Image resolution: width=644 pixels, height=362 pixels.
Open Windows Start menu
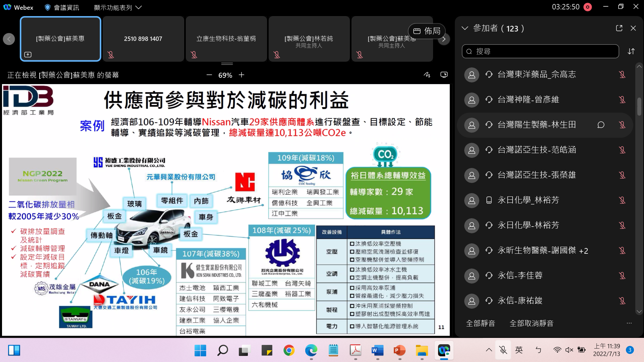pyautogui.click(x=200, y=351)
